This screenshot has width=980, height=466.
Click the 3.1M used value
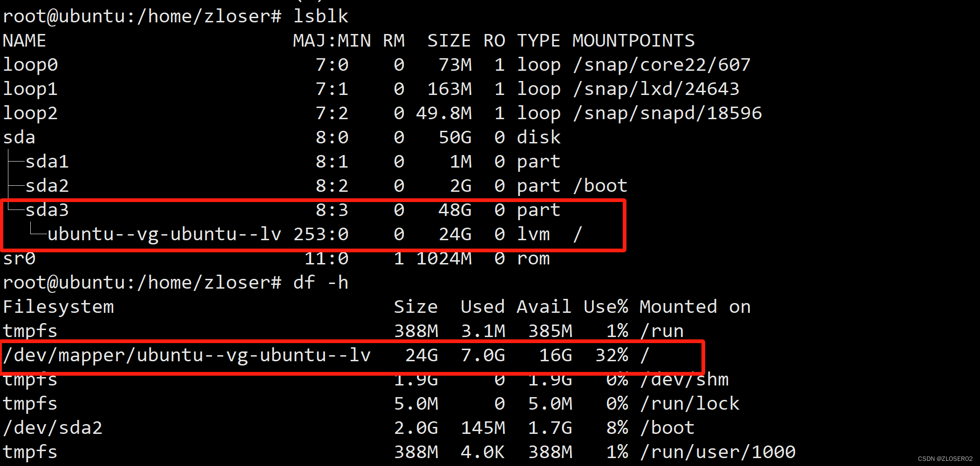[483, 331]
